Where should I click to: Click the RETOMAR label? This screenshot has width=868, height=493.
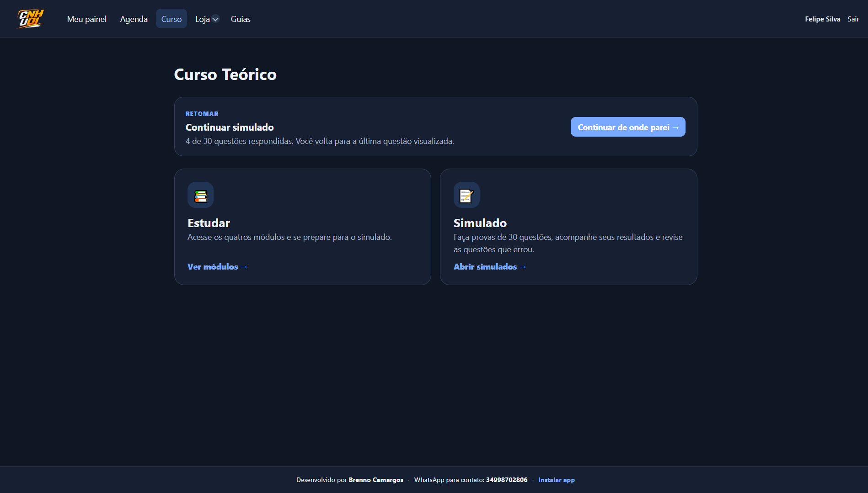[202, 114]
